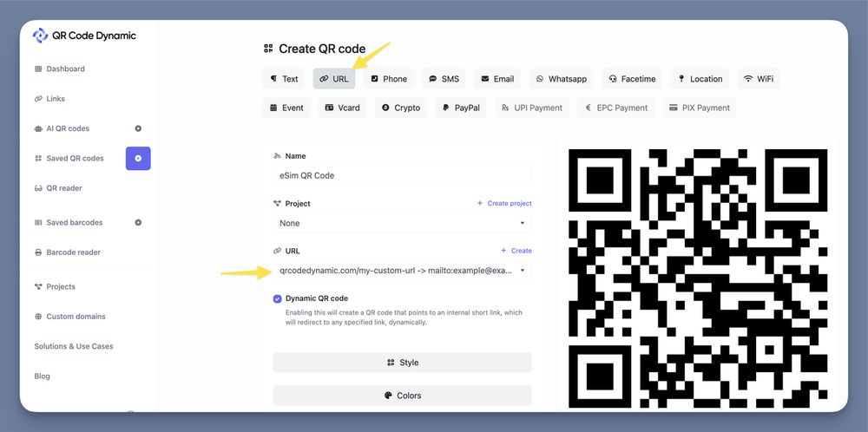Screen dimensions: 868x432
Task: Click the Name input field
Action: 402,175
